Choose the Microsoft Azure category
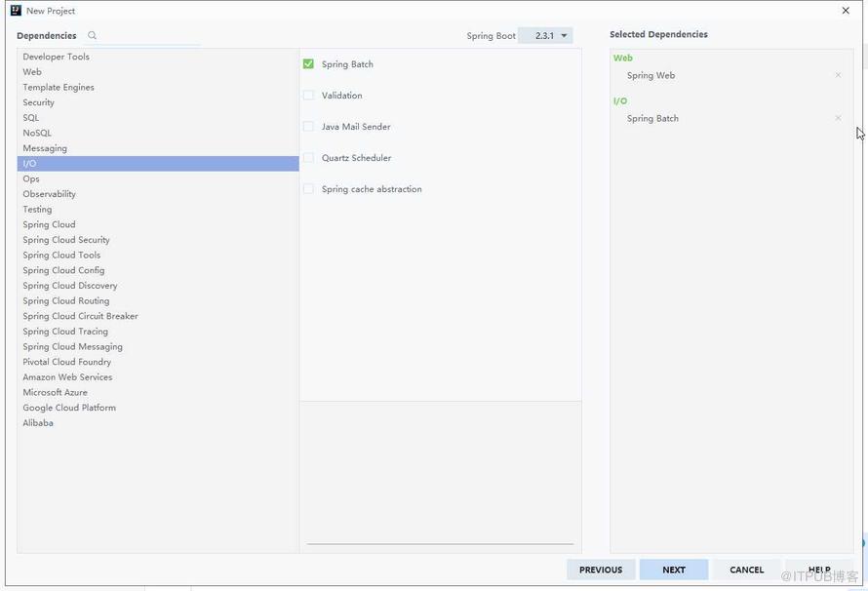Image resolution: width=868 pixels, height=591 pixels. pos(158,392)
